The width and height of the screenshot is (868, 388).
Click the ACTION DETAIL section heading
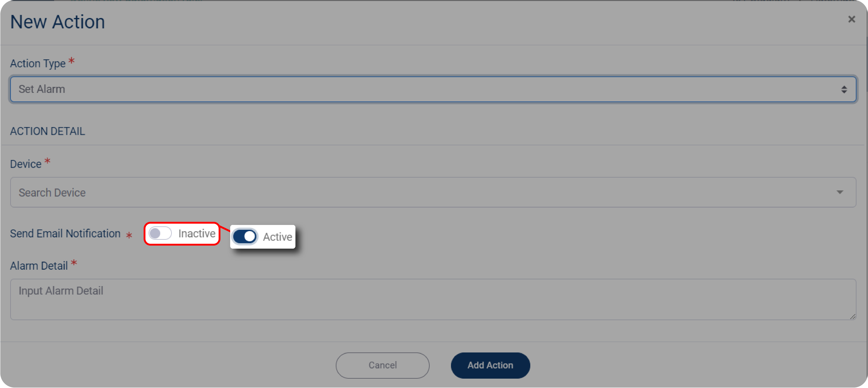[48, 131]
